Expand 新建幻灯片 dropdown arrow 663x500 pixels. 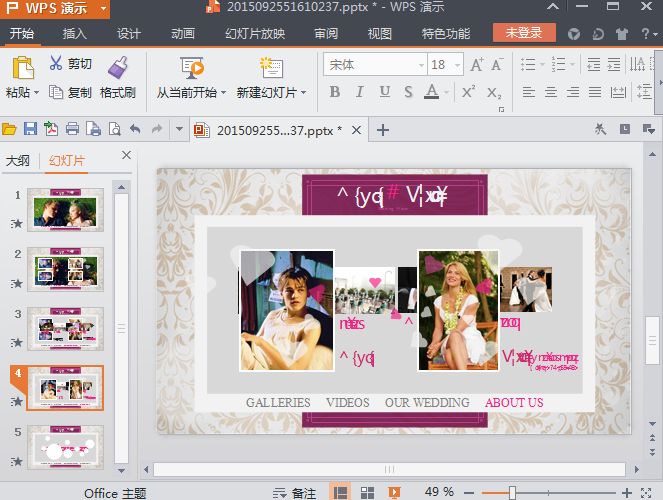303,92
